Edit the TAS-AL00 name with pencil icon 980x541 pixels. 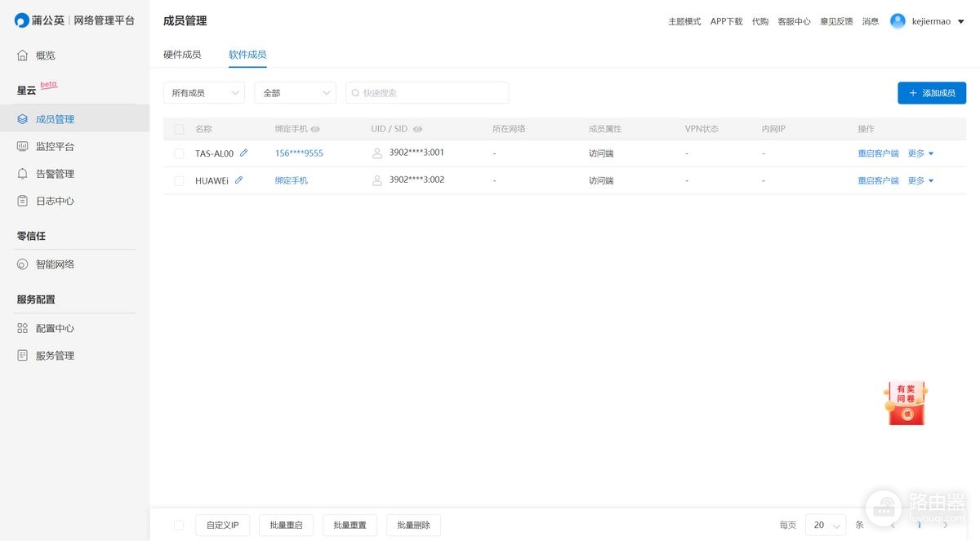(243, 153)
